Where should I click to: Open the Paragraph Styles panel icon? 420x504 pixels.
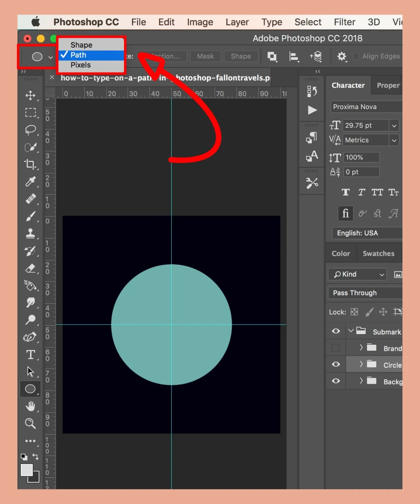(x=312, y=137)
